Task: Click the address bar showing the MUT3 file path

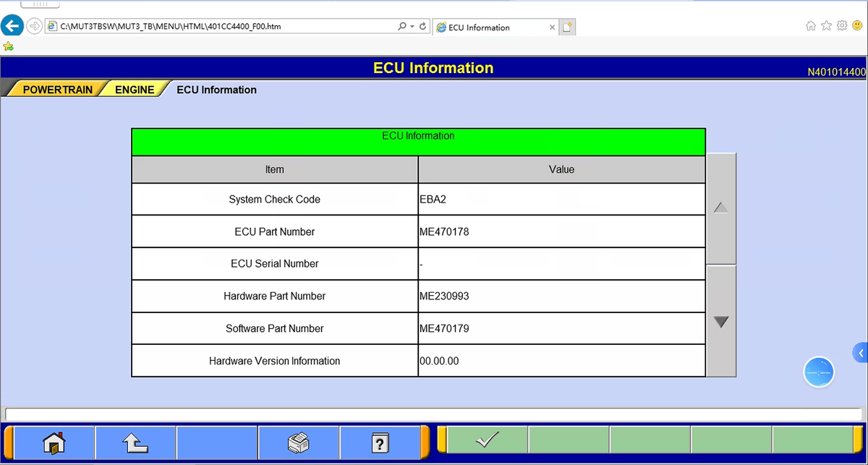Action: click(217, 27)
